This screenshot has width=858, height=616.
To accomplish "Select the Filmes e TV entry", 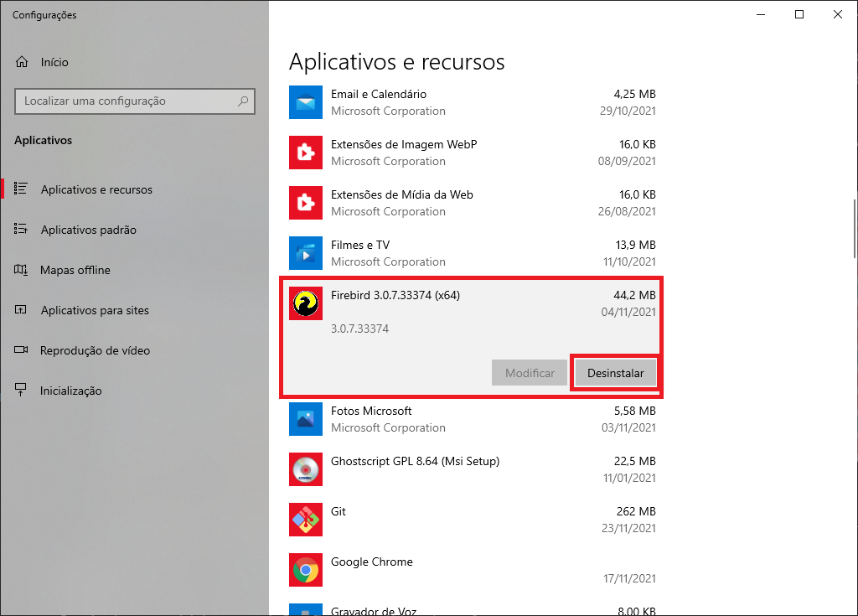I will coord(473,253).
